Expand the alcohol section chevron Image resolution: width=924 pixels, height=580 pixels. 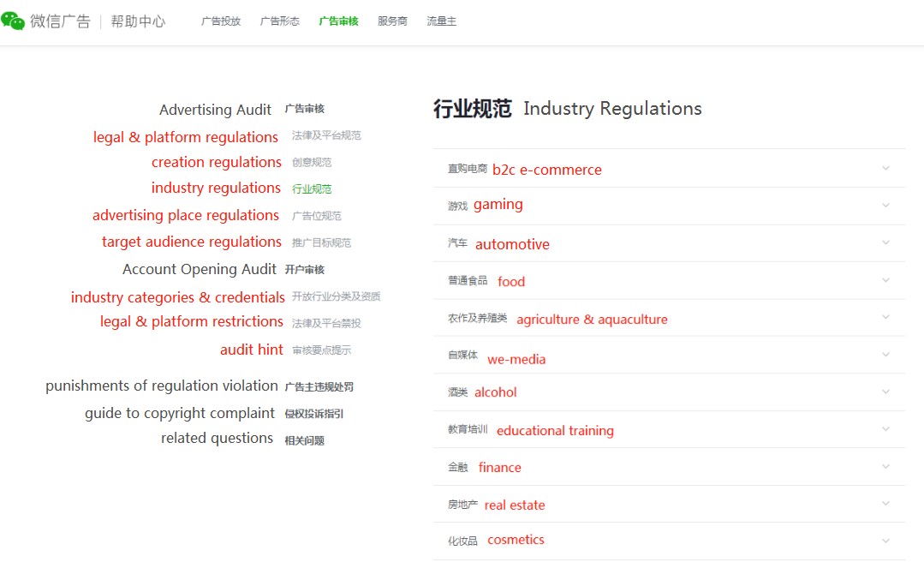click(885, 392)
